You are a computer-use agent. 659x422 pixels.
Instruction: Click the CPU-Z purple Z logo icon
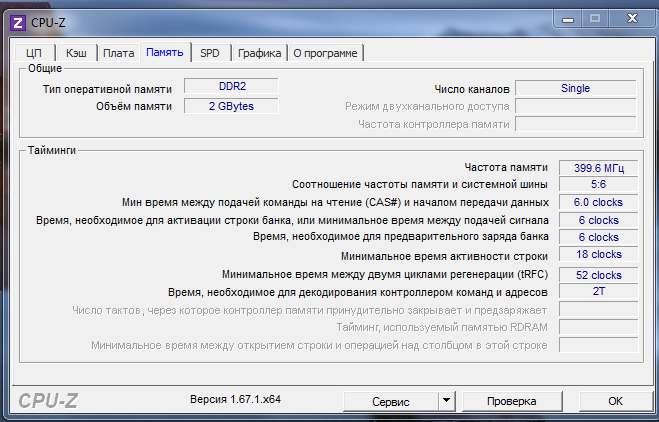click(x=18, y=23)
